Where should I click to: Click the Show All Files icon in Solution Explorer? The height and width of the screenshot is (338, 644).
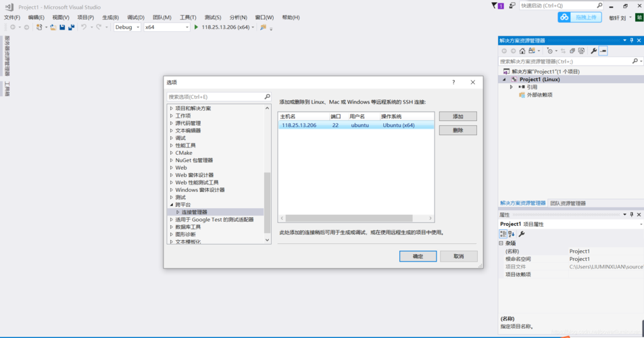(x=581, y=51)
